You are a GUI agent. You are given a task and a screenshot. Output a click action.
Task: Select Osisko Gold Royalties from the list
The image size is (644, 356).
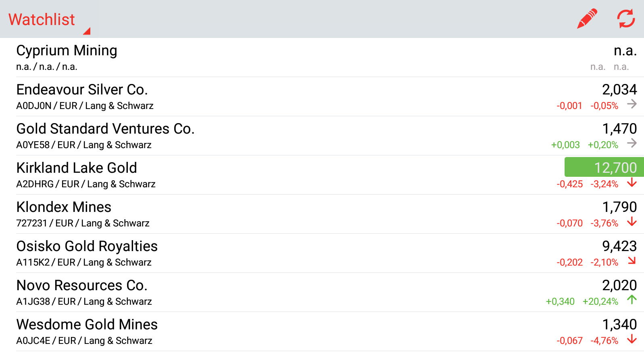point(87,246)
